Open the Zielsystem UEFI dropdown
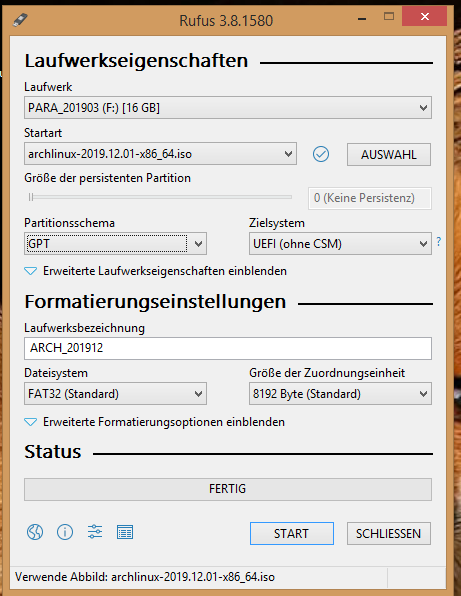The width and height of the screenshot is (461, 596). click(x=340, y=243)
